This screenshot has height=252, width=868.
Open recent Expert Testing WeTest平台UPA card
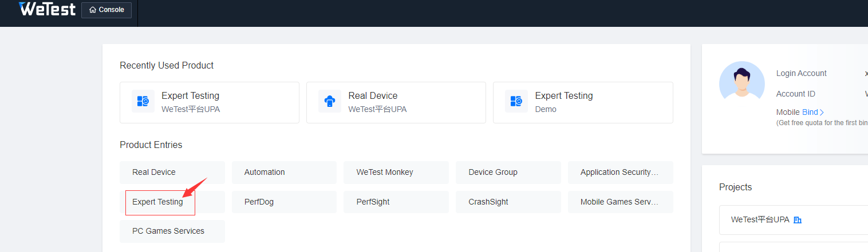coord(210,102)
